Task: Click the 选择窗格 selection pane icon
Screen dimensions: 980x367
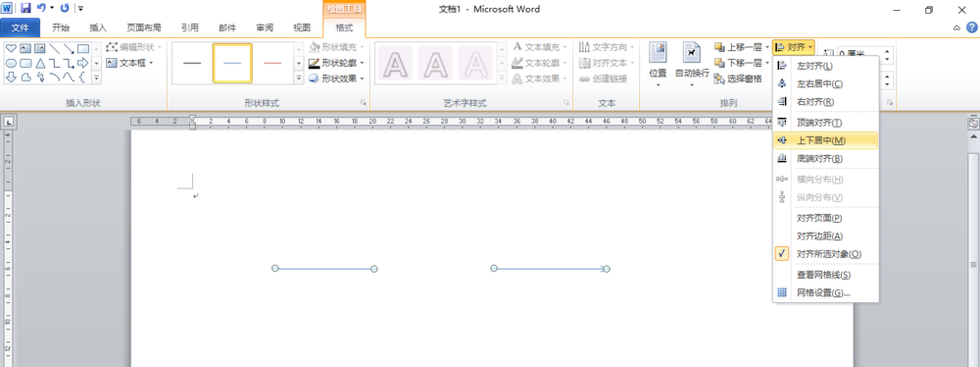Action: pos(719,79)
